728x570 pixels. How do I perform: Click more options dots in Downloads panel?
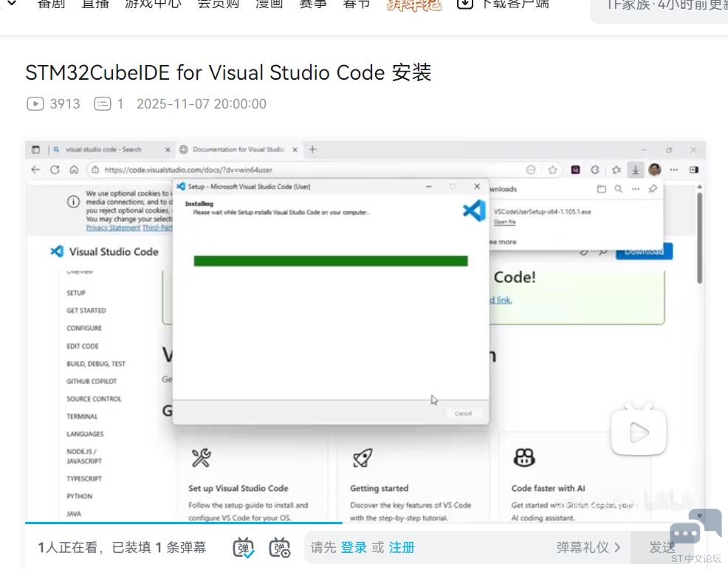(x=636, y=189)
